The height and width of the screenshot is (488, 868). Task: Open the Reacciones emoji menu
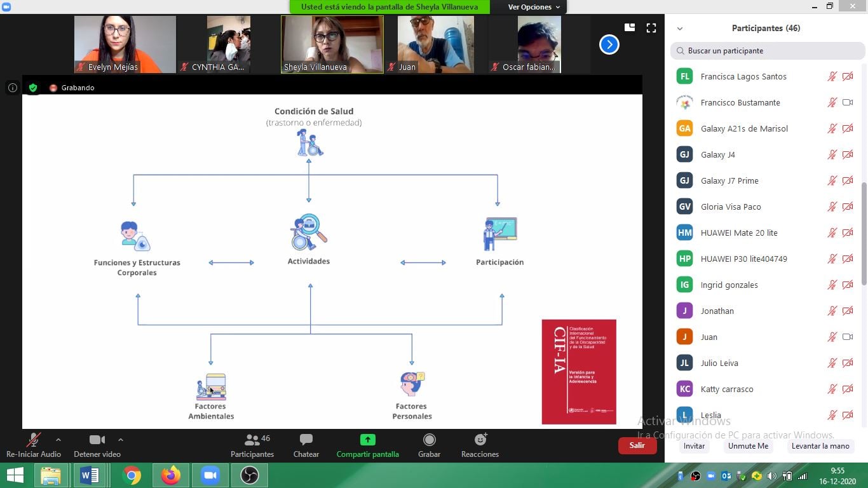point(480,440)
